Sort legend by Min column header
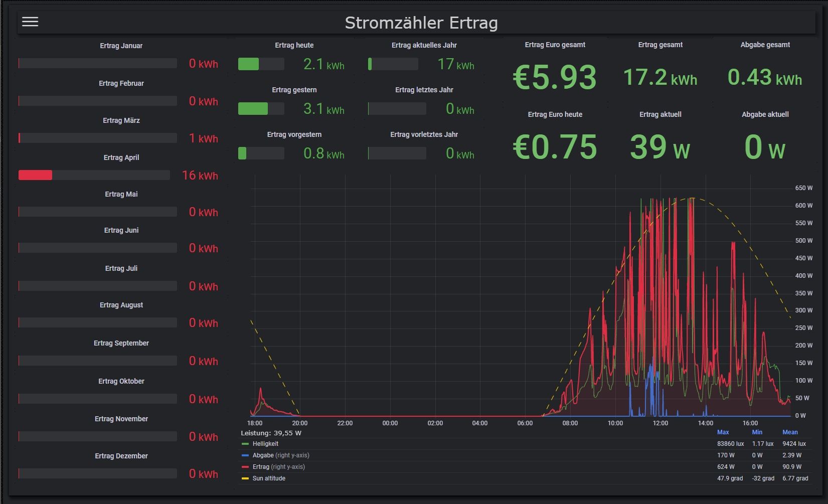 click(x=757, y=432)
